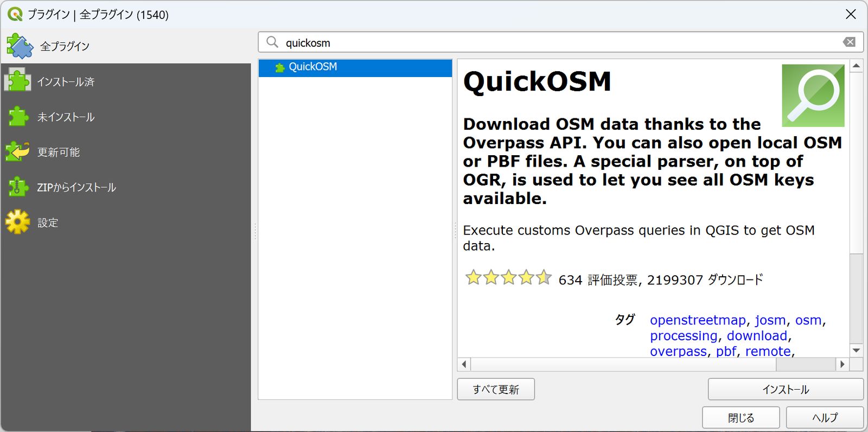Click the horizontal scroll right arrow
This screenshot has width=868, height=432.
click(842, 364)
